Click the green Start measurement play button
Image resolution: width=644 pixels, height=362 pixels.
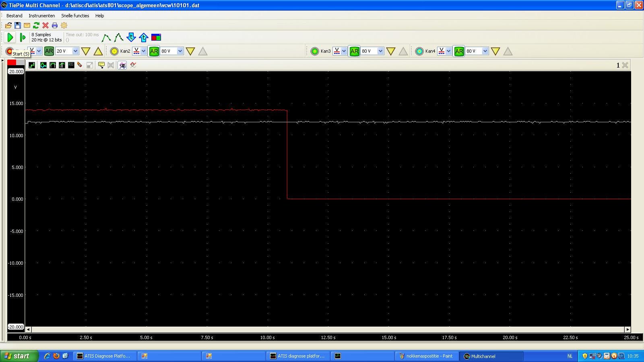[x=10, y=37]
